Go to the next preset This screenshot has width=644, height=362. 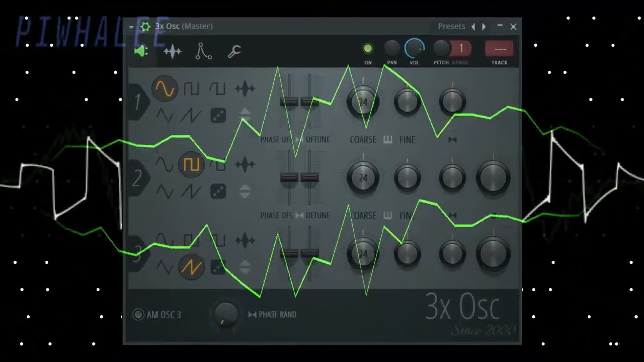click(484, 27)
